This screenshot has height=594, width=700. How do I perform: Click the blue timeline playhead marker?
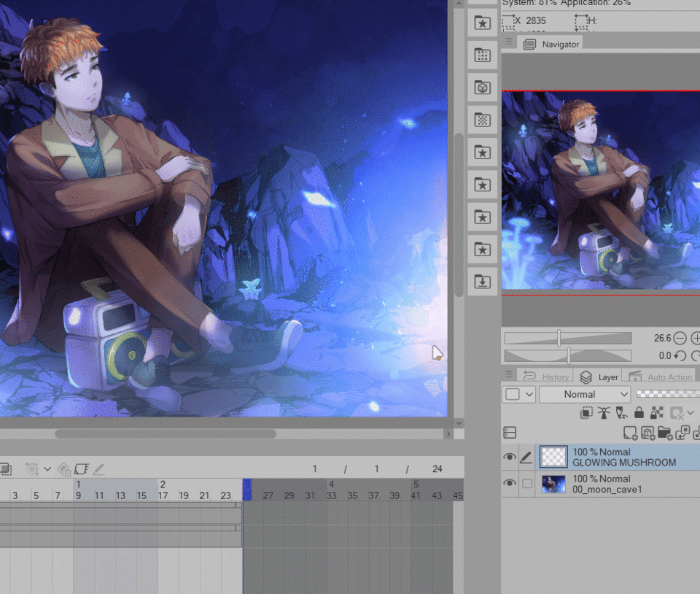pyautogui.click(x=247, y=490)
